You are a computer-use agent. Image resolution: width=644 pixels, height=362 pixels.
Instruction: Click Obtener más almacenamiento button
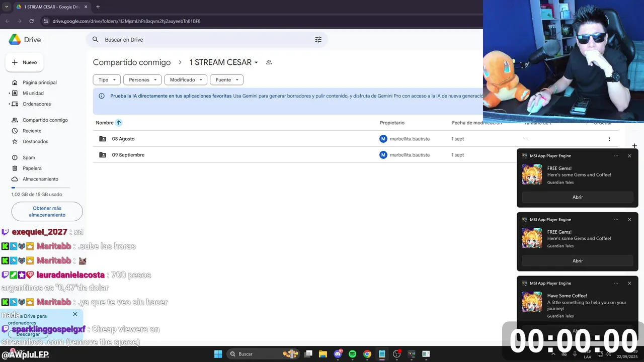(47, 212)
